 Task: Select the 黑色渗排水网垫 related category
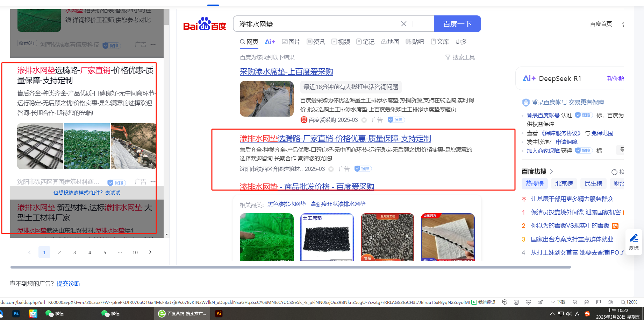[287, 204]
